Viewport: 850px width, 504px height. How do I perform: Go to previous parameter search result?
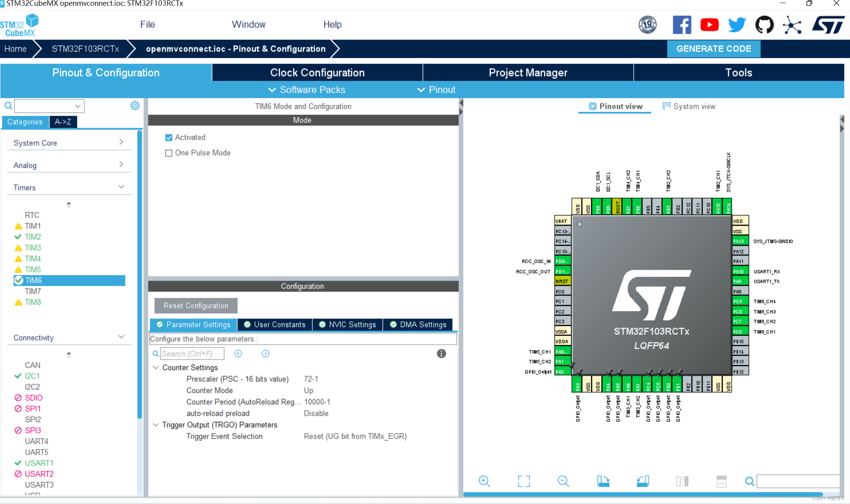[x=238, y=354]
